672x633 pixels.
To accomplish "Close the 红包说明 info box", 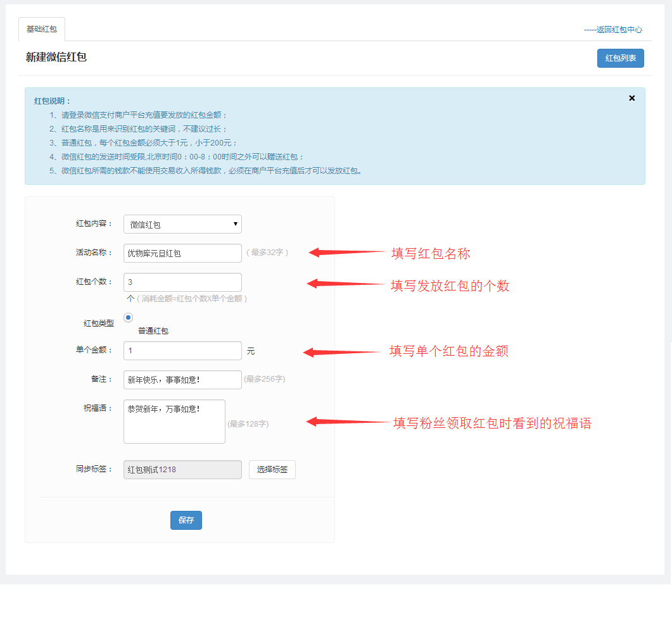I will click(631, 98).
